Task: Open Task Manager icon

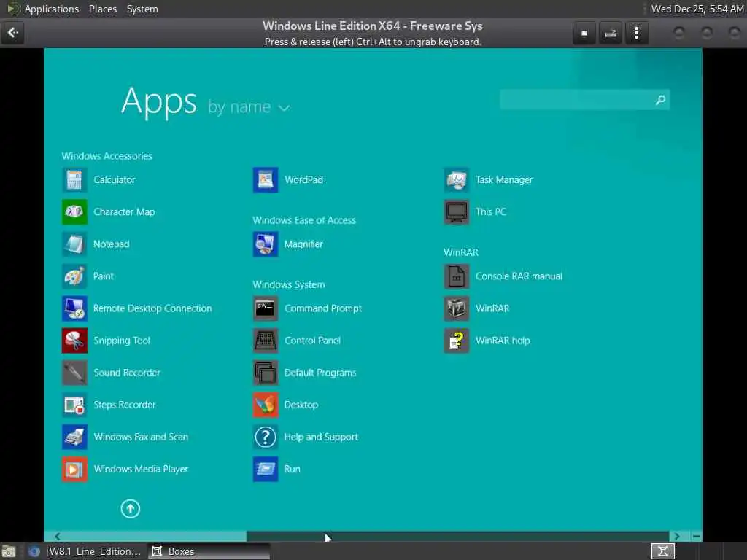Action: pyautogui.click(x=457, y=180)
